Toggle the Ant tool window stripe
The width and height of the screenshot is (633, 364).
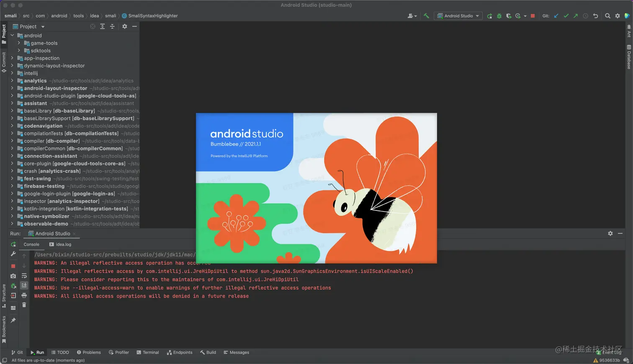(x=629, y=31)
